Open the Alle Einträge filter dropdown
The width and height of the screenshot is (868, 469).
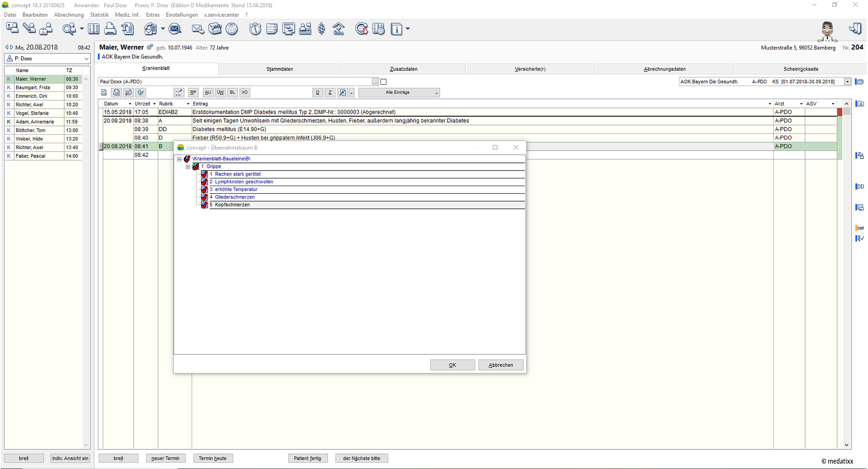[x=399, y=92]
